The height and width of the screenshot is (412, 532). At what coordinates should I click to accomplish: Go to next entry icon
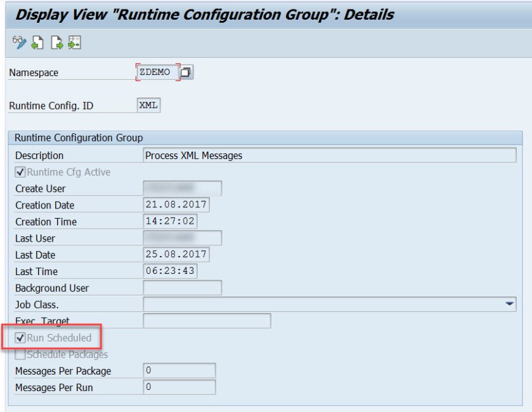coord(56,42)
